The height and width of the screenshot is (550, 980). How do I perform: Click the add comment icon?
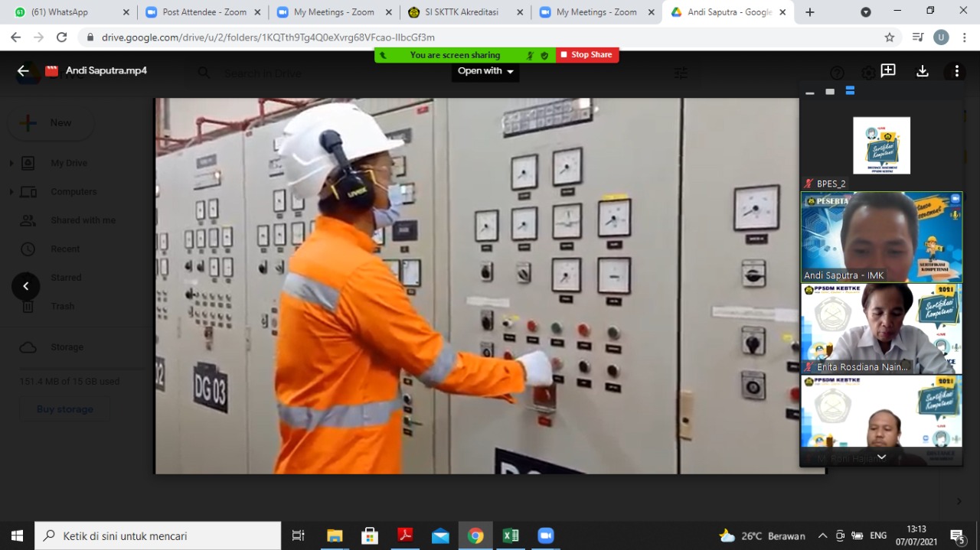[888, 71]
